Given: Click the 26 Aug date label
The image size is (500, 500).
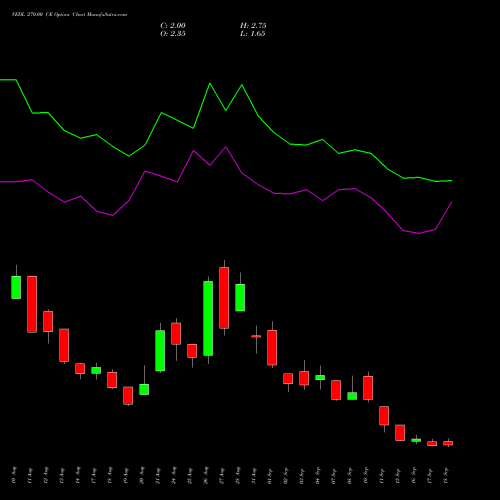Looking at the screenshot, I should point(206,475).
